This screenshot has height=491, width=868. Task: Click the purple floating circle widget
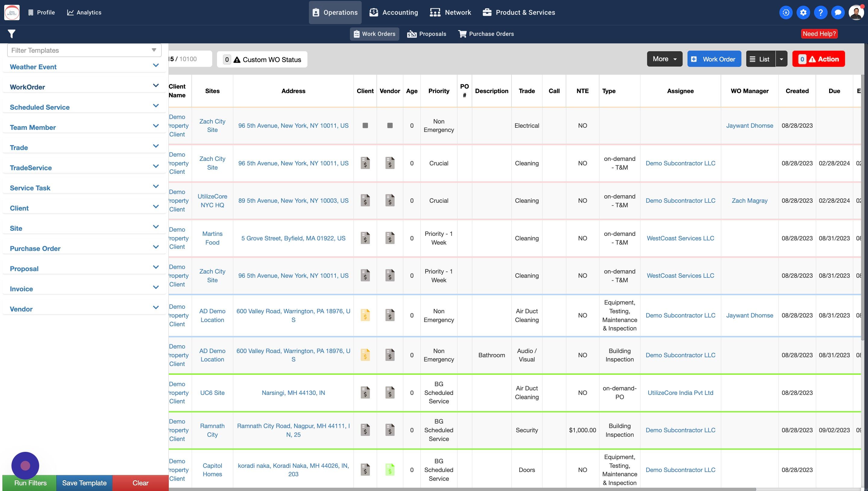pos(25,465)
